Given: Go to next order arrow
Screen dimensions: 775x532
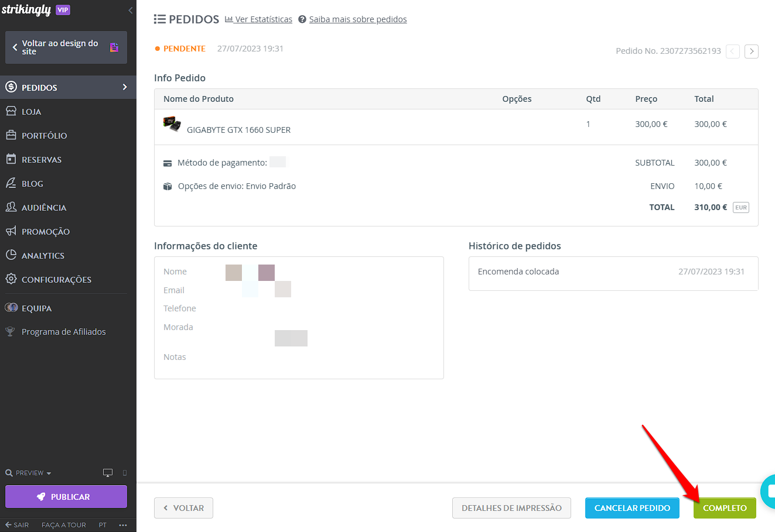Looking at the screenshot, I should [x=752, y=51].
